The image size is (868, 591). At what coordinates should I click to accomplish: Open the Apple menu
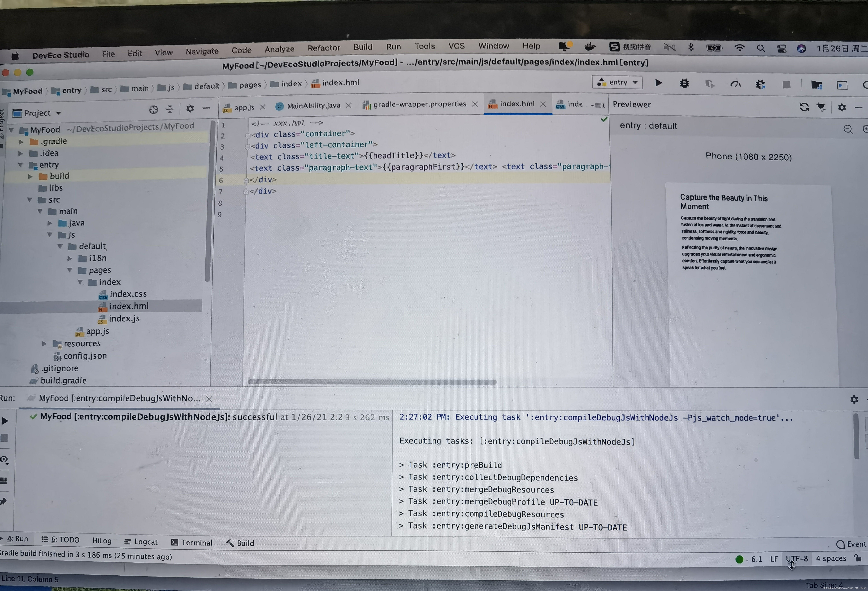15,56
